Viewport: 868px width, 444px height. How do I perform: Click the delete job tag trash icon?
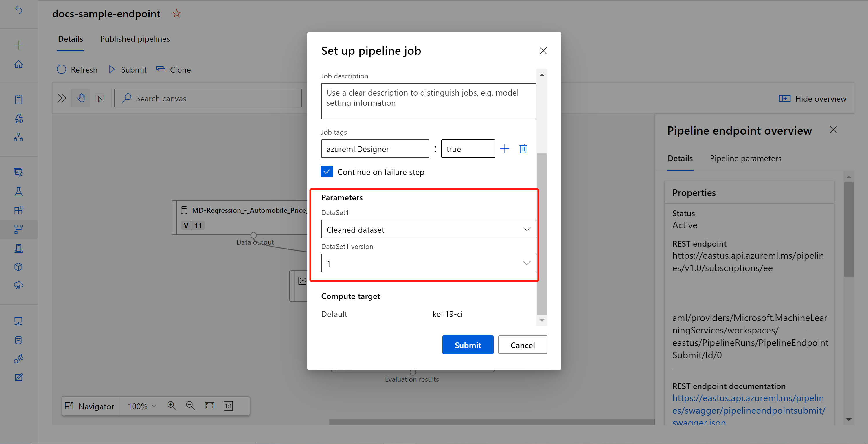[x=523, y=149]
